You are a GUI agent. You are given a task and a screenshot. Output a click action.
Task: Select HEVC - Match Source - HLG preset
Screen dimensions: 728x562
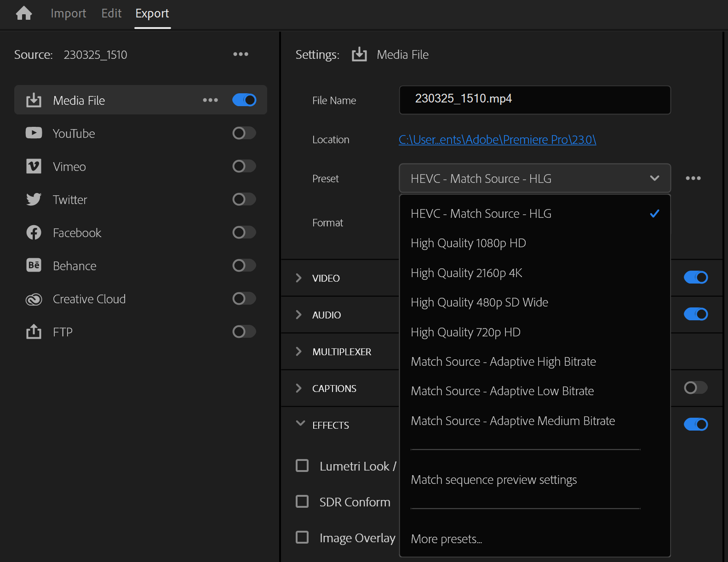pyautogui.click(x=535, y=214)
